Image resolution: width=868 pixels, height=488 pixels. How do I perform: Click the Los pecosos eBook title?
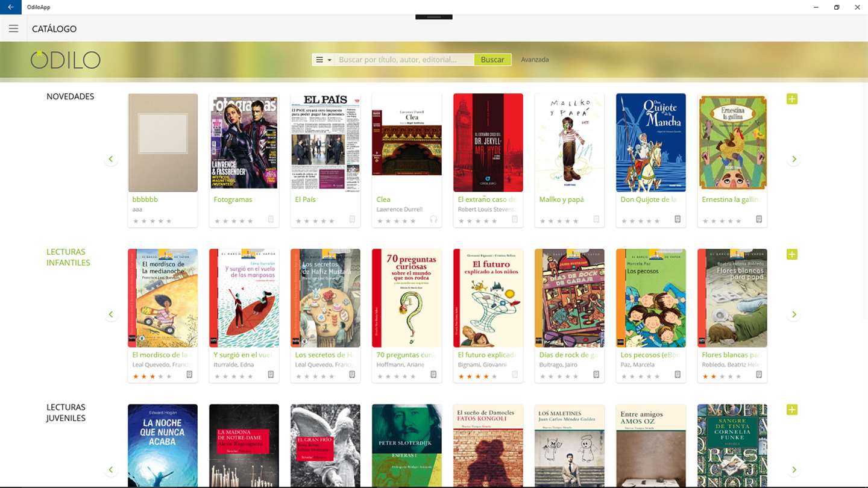coord(650,355)
